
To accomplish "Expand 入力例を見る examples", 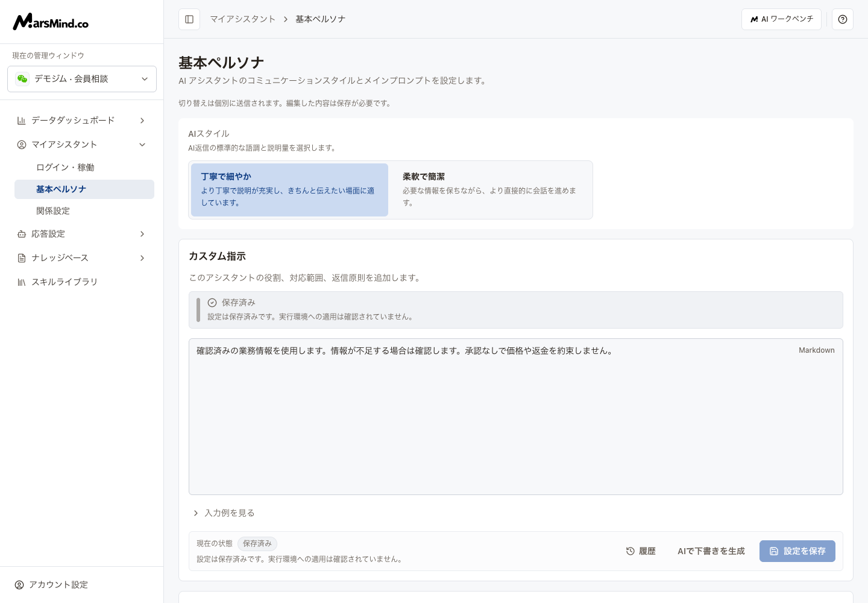I will 224,513.
